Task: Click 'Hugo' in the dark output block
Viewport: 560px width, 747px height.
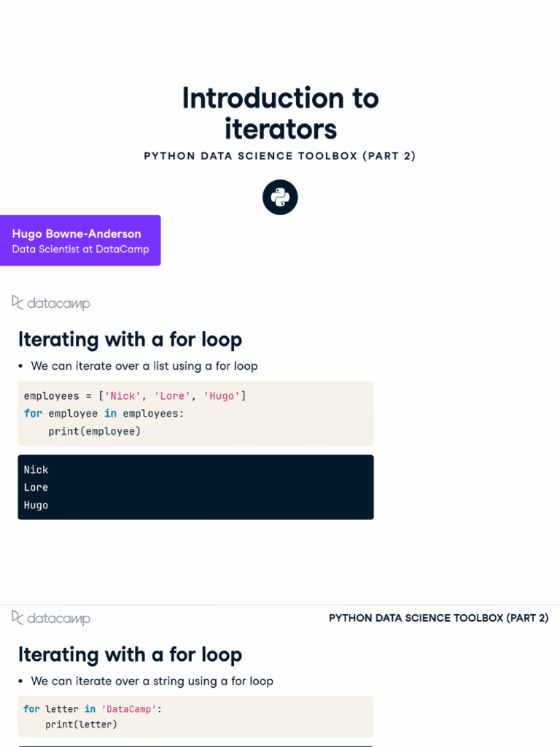Action: click(36, 505)
